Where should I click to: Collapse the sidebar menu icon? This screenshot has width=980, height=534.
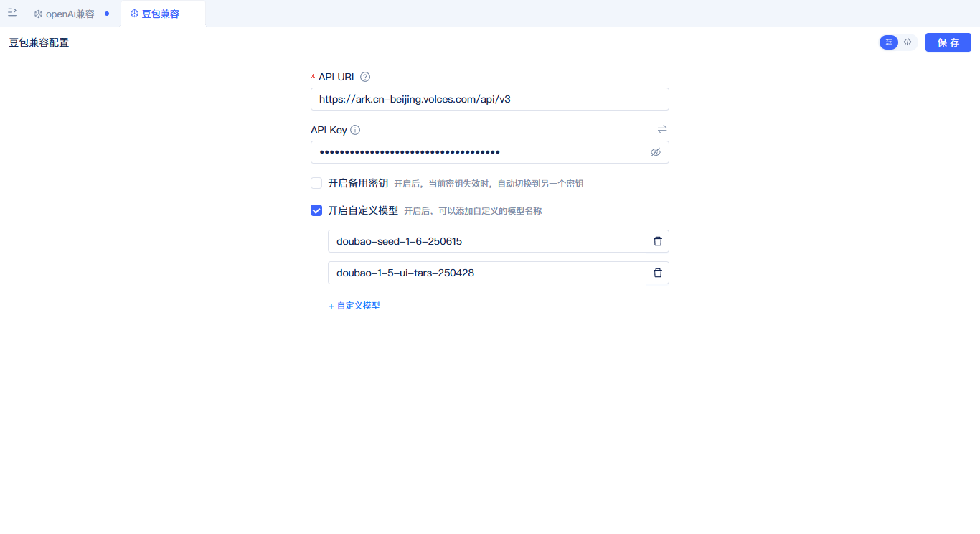[12, 13]
